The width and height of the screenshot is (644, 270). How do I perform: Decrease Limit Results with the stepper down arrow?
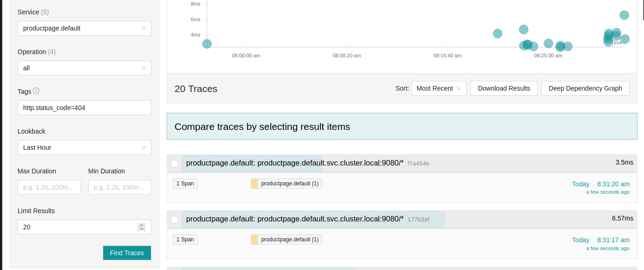142,229
